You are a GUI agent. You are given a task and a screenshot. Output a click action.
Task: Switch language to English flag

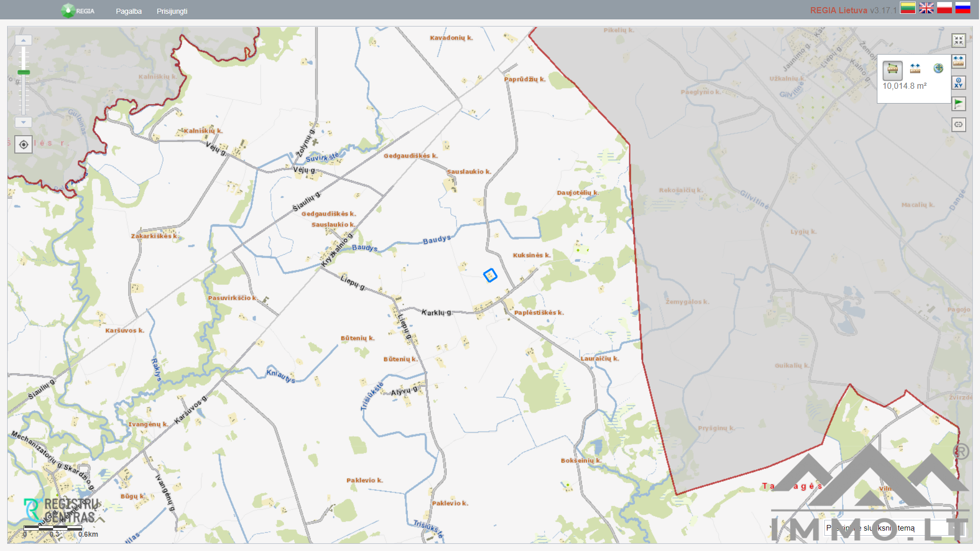(926, 8)
